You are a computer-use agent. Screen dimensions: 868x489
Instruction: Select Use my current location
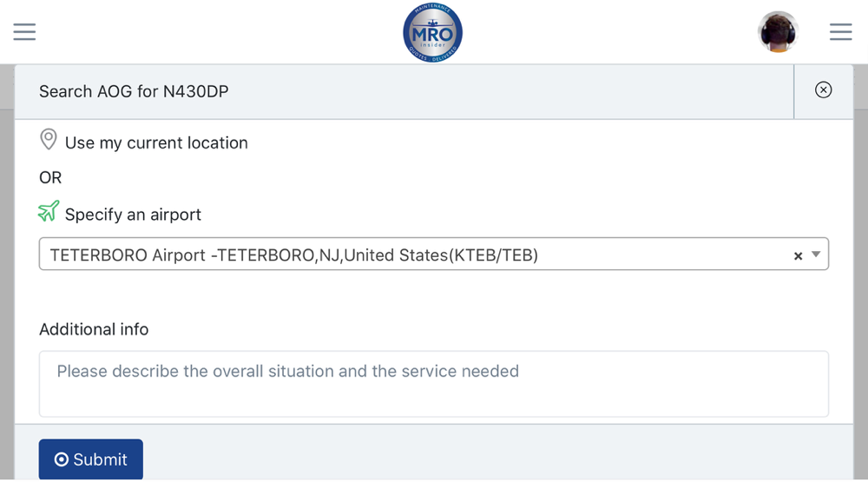[156, 143]
